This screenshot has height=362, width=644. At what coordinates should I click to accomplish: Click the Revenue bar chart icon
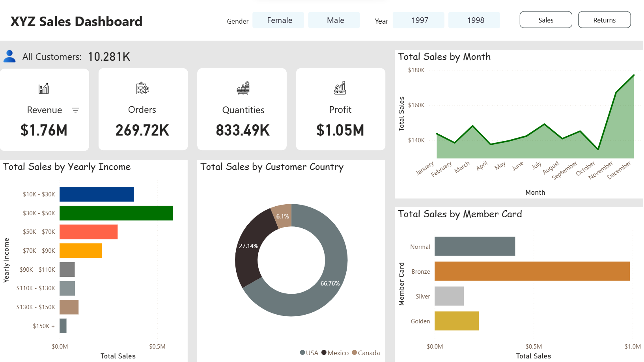[x=44, y=88]
